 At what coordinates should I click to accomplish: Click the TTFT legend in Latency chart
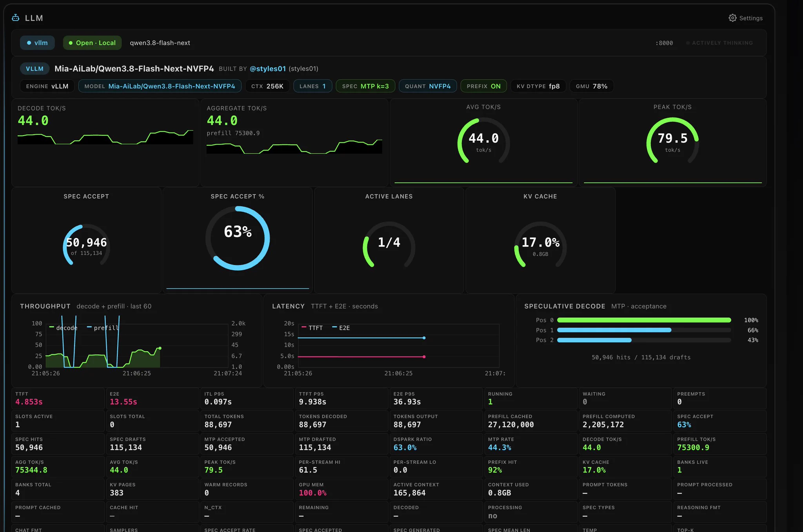pos(312,328)
